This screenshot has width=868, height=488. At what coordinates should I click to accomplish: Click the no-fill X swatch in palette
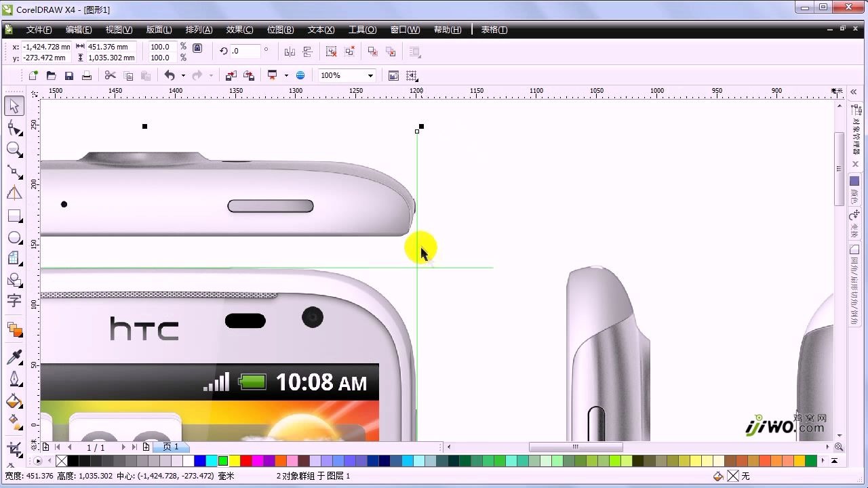62,461
